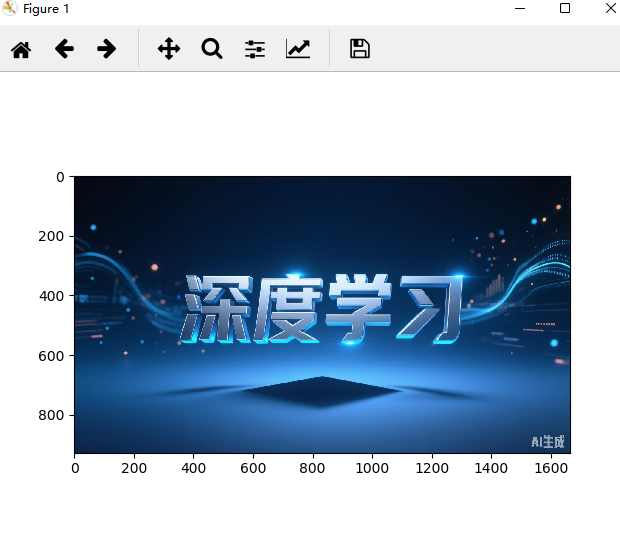Open Configure subplots sliders icon

point(255,49)
